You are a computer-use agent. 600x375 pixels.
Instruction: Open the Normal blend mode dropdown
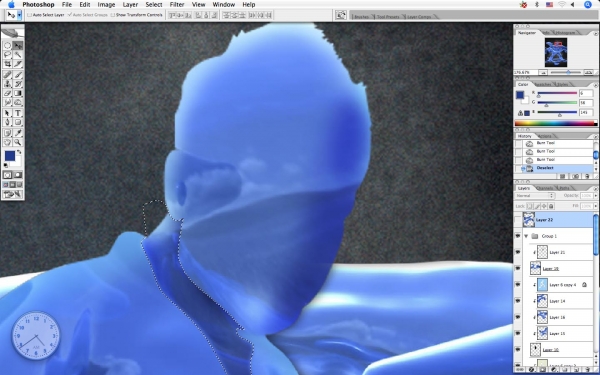(x=534, y=196)
